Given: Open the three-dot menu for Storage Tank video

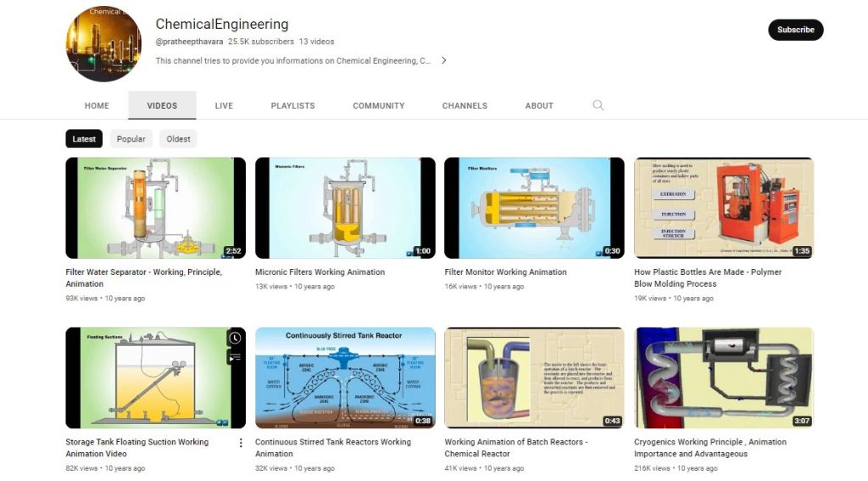Looking at the screenshot, I should point(241,443).
